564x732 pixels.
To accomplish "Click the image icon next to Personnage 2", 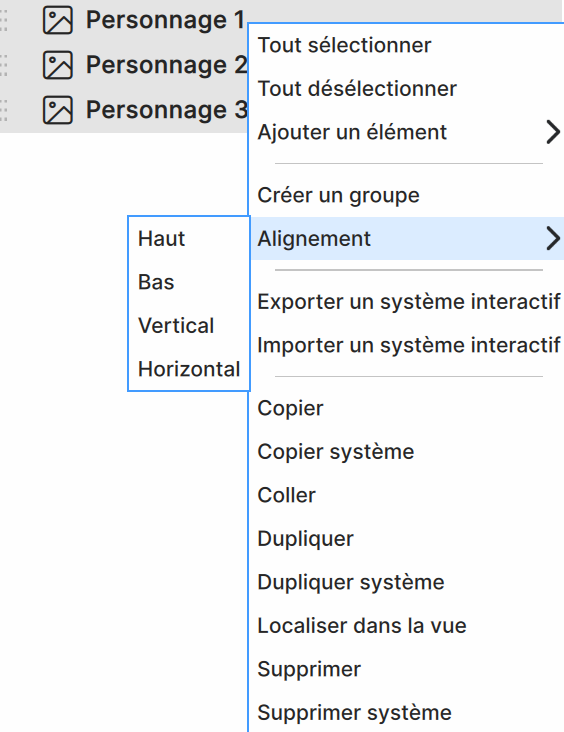I will point(58,65).
